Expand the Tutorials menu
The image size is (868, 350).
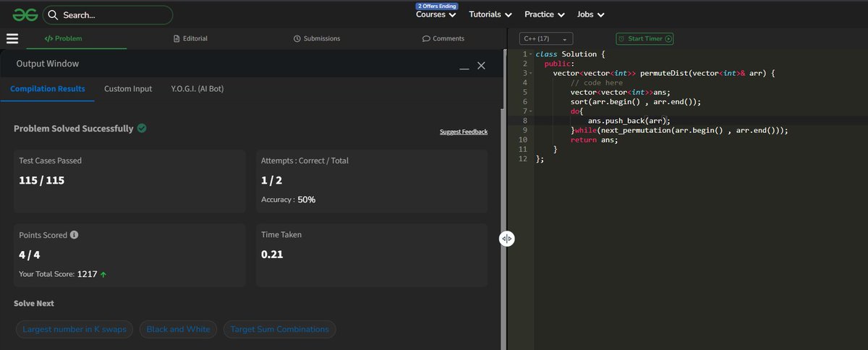[490, 14]
